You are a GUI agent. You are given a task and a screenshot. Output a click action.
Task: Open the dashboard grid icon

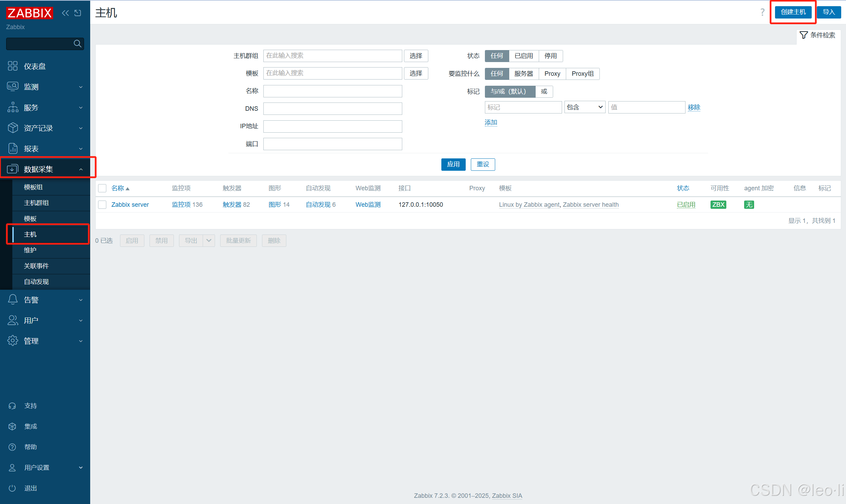(13, 66)
